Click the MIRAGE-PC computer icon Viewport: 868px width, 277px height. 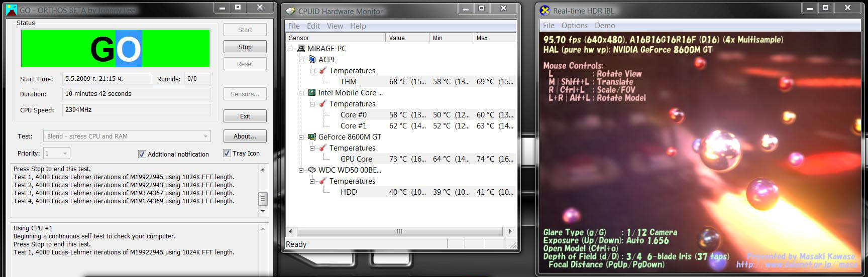(x=301, y=49)
